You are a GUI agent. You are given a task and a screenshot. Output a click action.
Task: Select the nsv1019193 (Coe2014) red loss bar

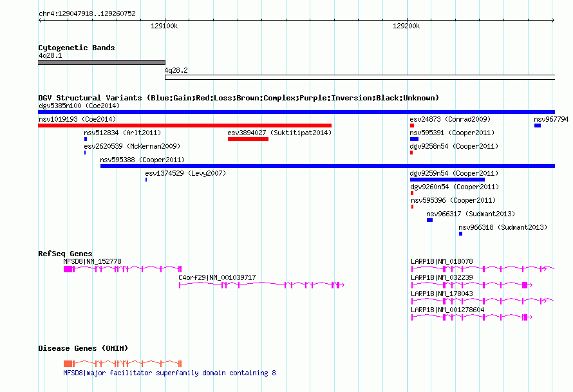click(185, 126)
